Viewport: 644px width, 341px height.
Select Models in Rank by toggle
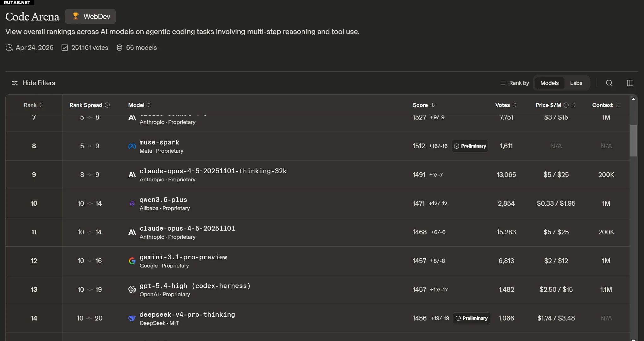click(549, 83)
